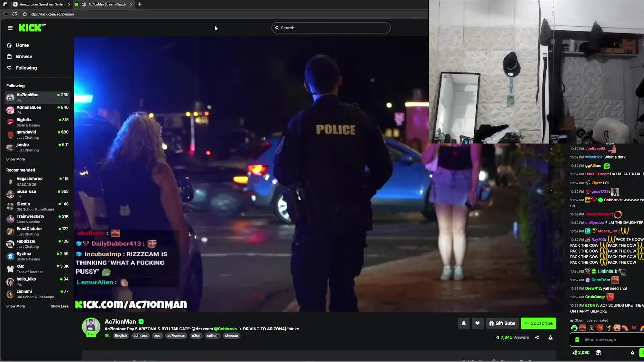Viewport: 644px width, 362px height.
Task: Select the cheesur tag
Action: 232,336
